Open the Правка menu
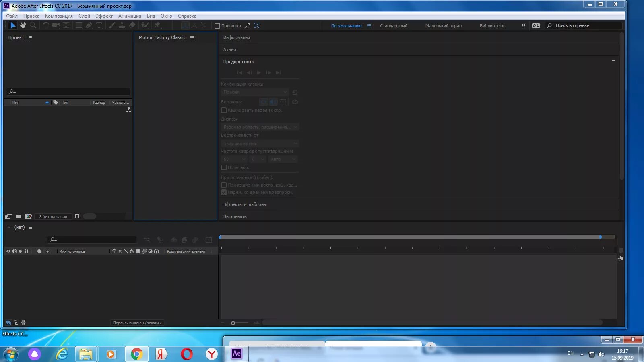This screenshot has width=644, height=362. coord(31,16)
